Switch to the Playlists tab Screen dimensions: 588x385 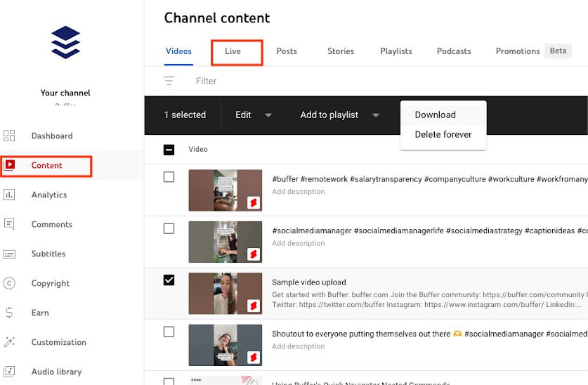[x=396, y=51]
